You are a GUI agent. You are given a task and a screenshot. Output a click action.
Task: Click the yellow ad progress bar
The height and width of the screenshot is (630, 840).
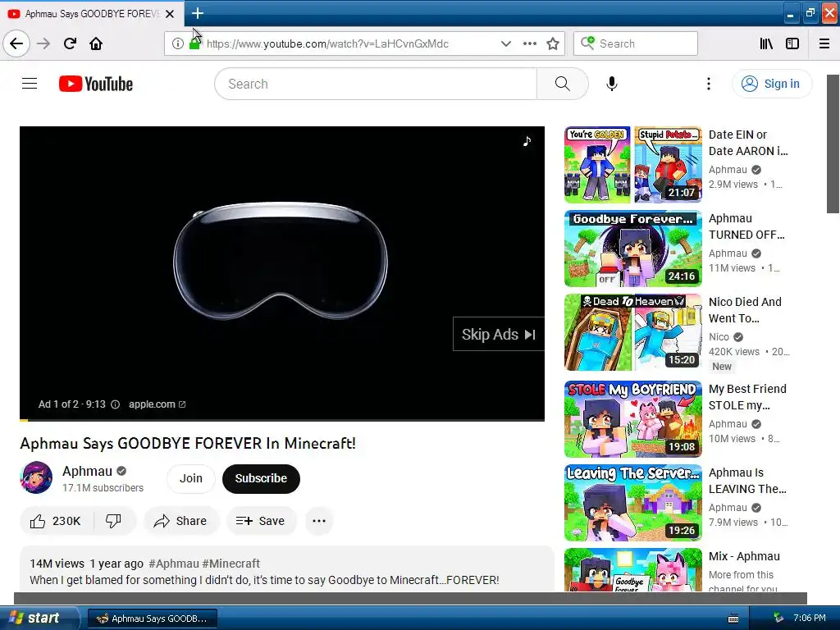(23, 420)
